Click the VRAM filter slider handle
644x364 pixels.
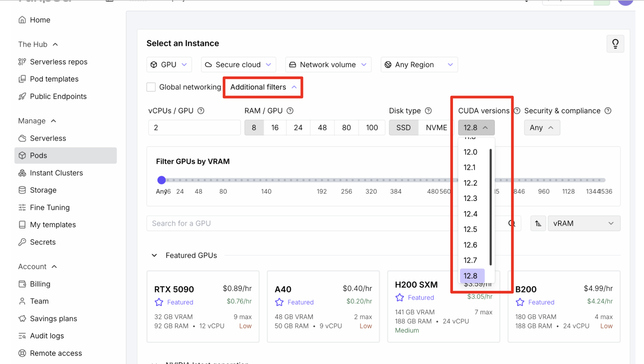point(161,180)
